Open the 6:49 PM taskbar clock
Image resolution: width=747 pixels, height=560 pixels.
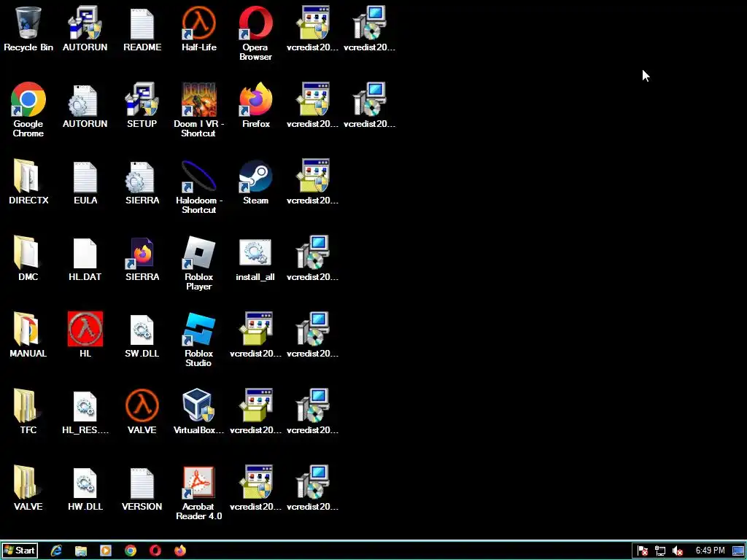pos(710,551)
